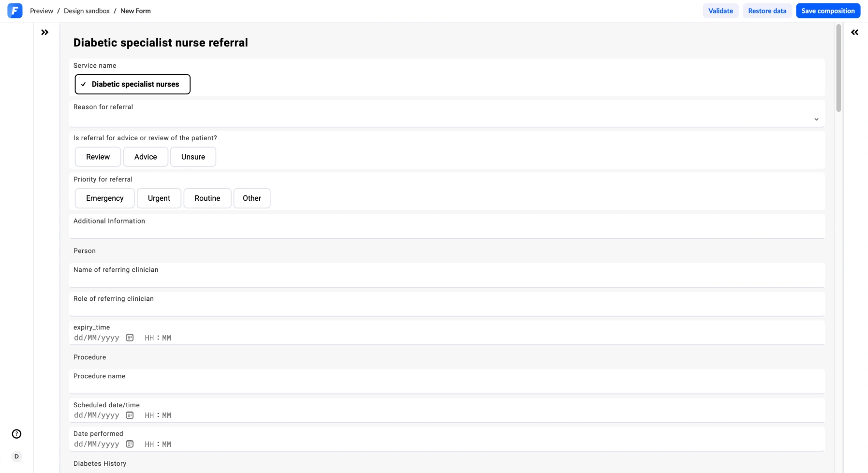Image resolution: width=868 pixels, height=473 pixels.
Task: Open calendar picker for expiry_time
Action: coord(130,338)
